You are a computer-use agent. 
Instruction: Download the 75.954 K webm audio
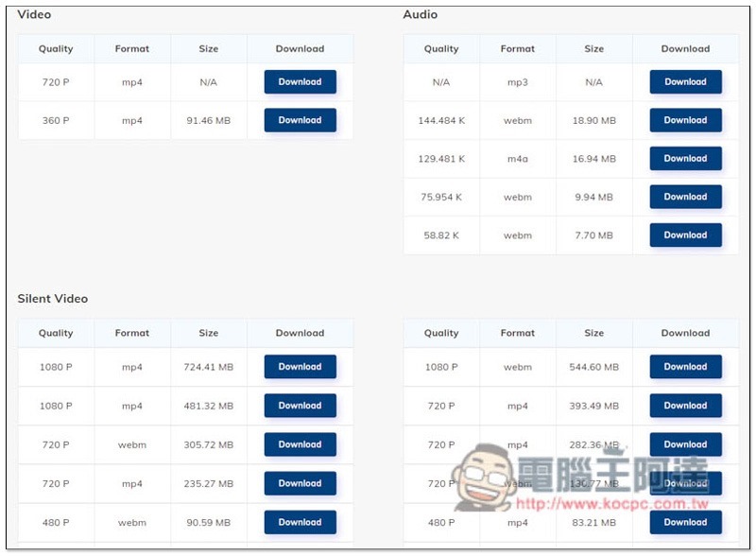[x=686, y=197]
